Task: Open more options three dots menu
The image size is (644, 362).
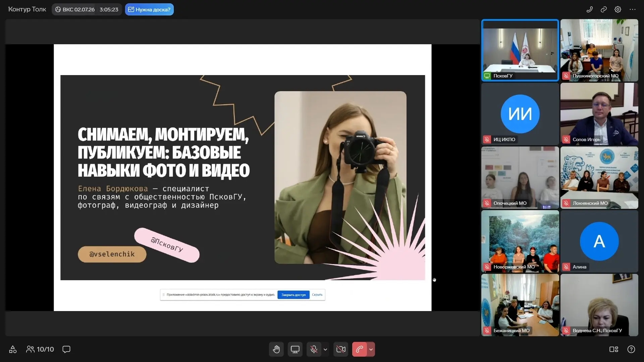Action: point(633,9)
